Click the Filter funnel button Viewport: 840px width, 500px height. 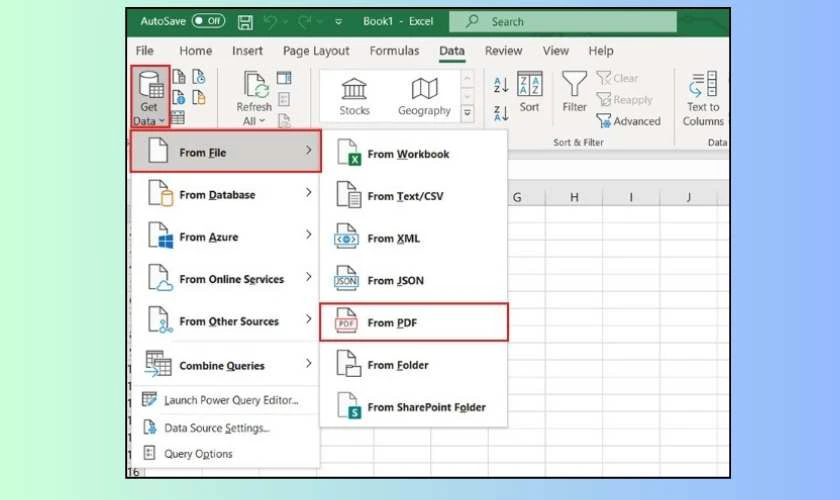[x=574, y=92]
